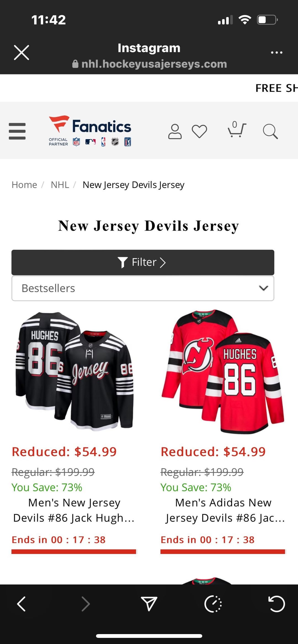Viewport: 298px width, 644px height.
Task: Go to NHL breadcrumb
Action: pos(60,185)
